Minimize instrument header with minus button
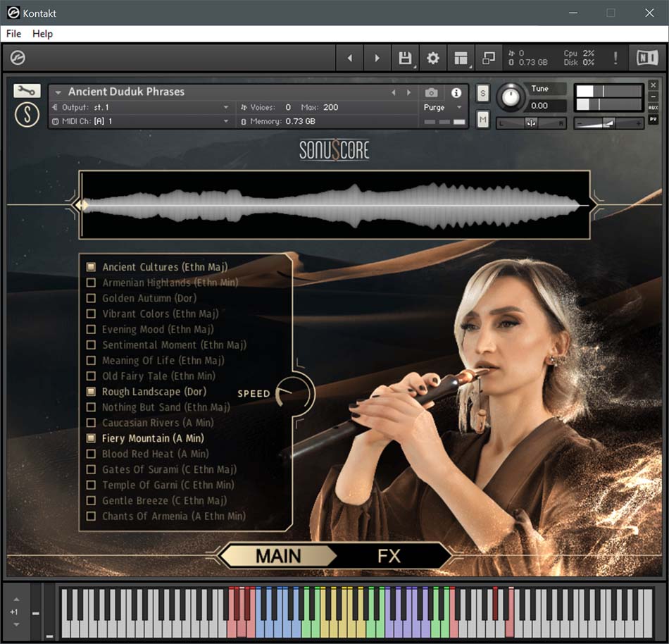669x644 pixels. (653, 97)
